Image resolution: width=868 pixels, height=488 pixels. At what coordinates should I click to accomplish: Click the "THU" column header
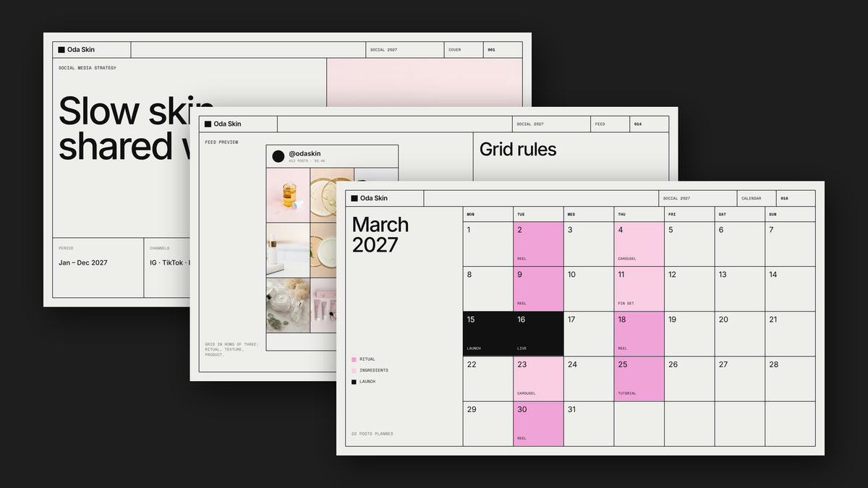621,215
